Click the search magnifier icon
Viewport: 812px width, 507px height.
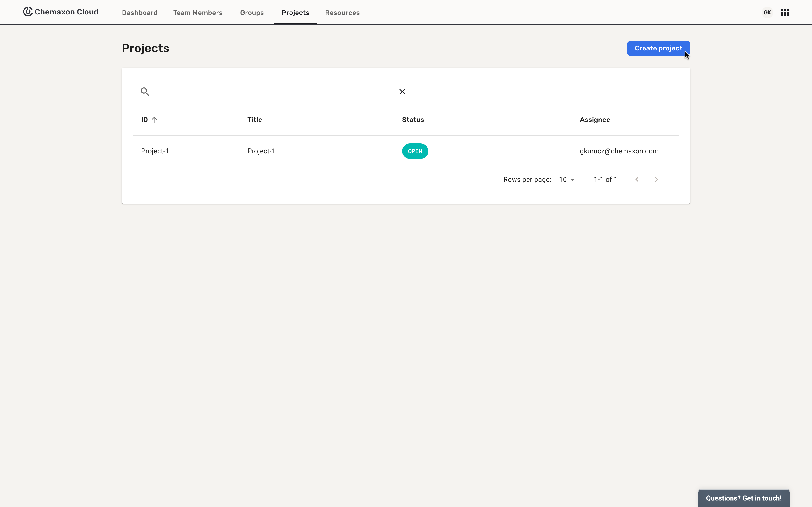point(145,92)
